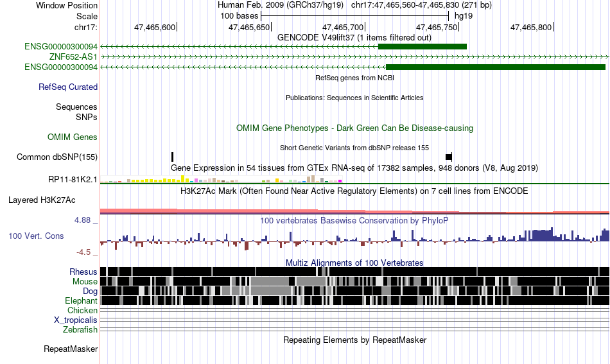Click the H3K27Ac Mark track title
The height and width of the screenshot is (364, 610).
click(354, 191)
